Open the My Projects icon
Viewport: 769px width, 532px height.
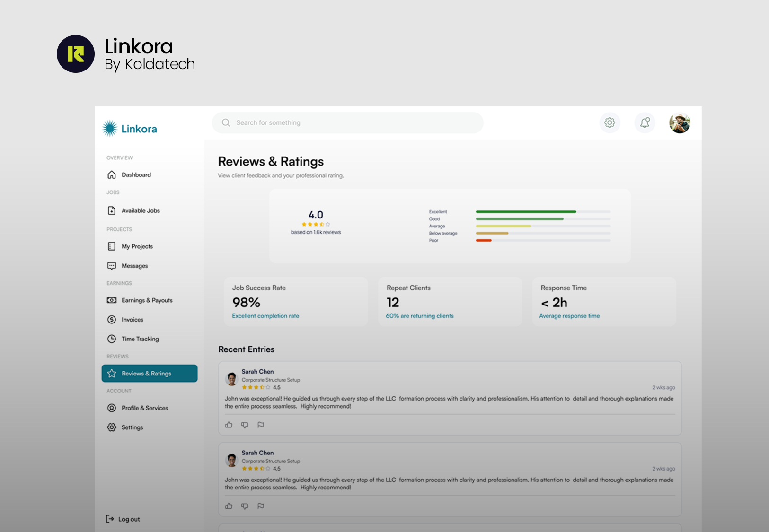[112, 246]
